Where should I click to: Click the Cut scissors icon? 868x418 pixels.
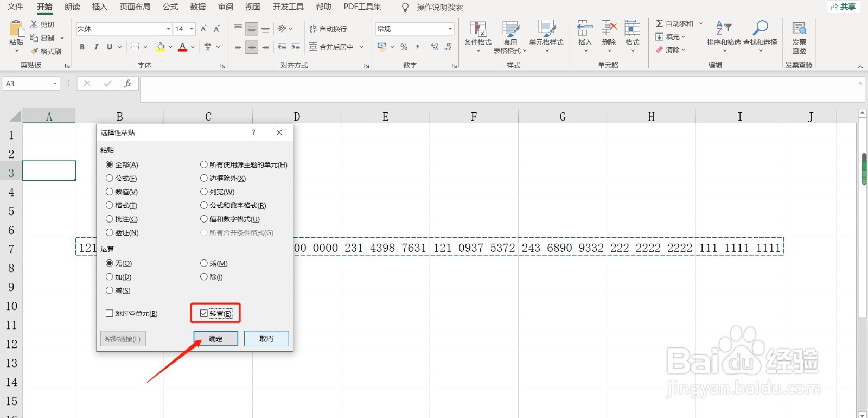pyautogui.click(x=34, y=24)
